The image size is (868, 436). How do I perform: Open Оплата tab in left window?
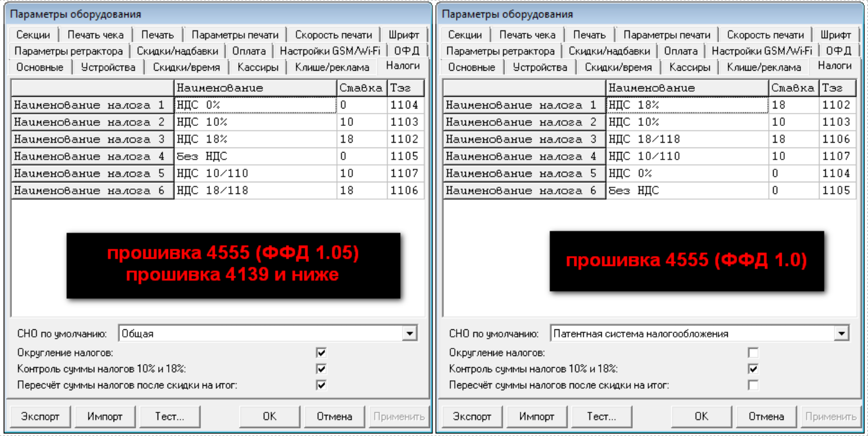pos(249,51)
